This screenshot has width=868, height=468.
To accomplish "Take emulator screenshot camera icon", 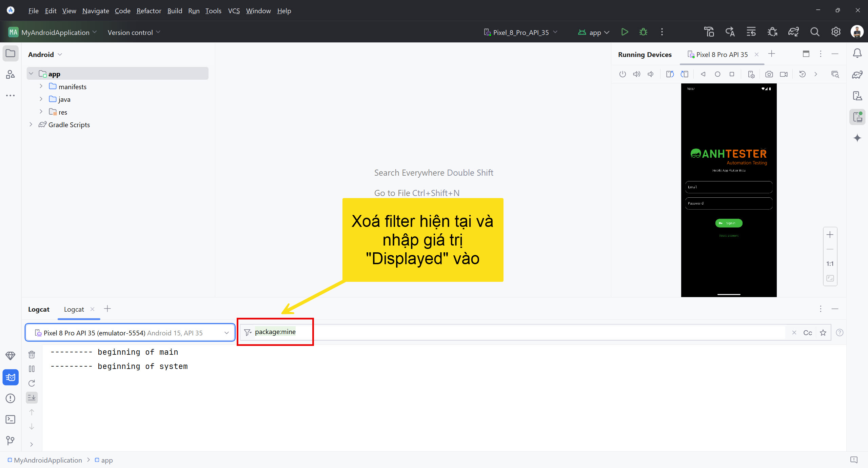I will (x=769, y=74).
